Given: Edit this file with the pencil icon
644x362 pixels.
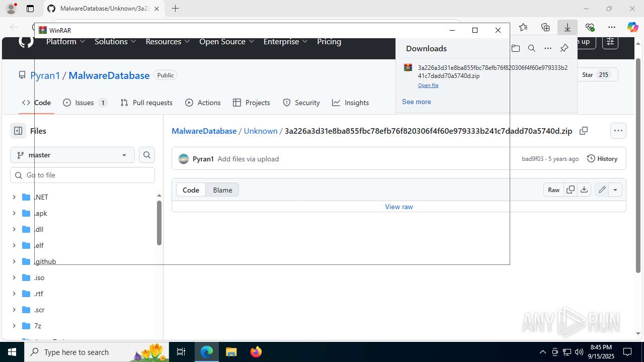Looking at the screenshot, I should coord(602,190).
